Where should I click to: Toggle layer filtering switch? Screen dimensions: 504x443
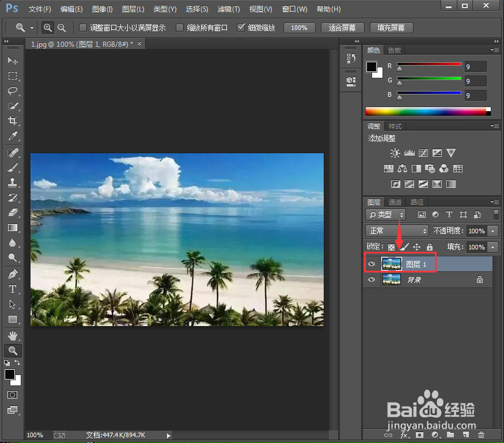click(496, 214)
